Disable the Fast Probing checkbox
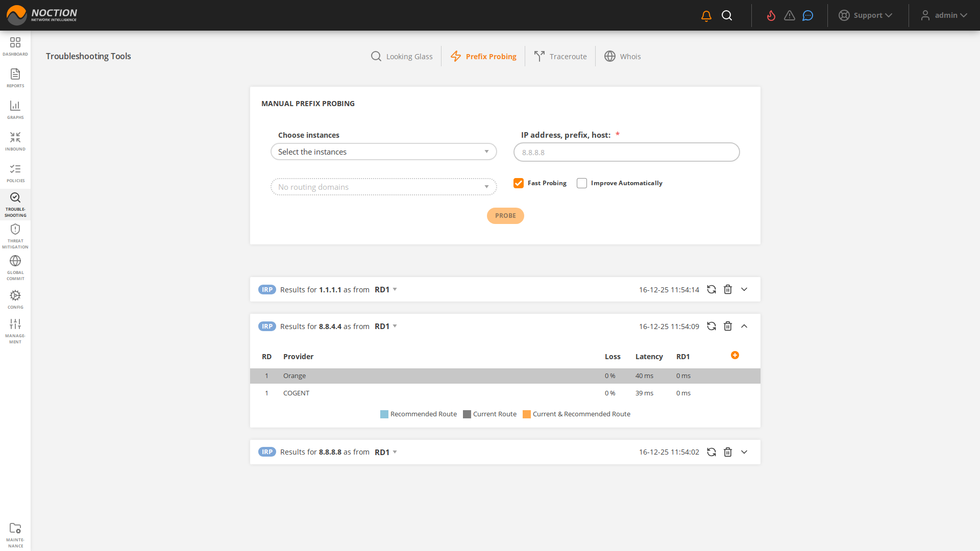This screenshot has width=980, height=551. (x=519, y=183)
